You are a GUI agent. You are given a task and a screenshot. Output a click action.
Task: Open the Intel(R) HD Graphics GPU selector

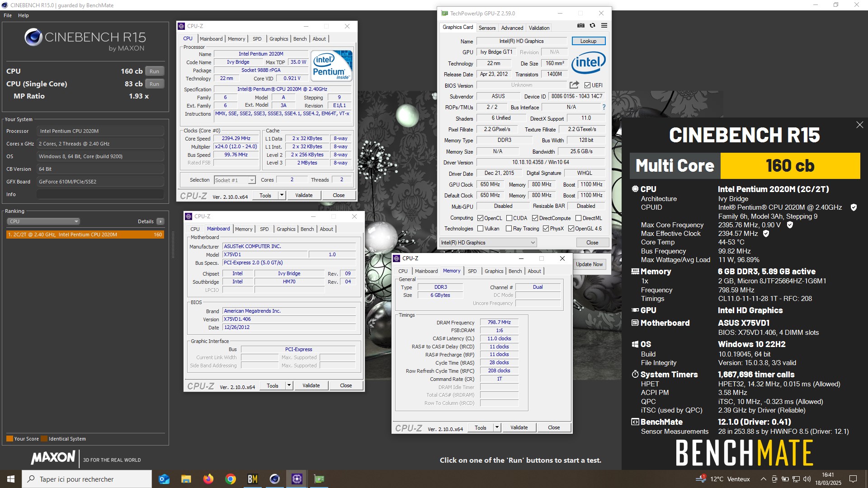pos(488,243)
